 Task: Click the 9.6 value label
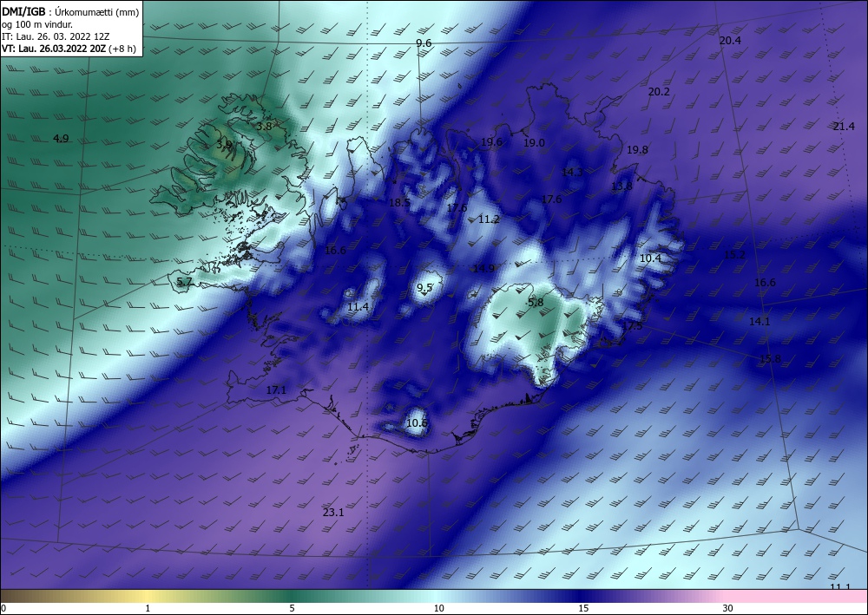(424, 43)
